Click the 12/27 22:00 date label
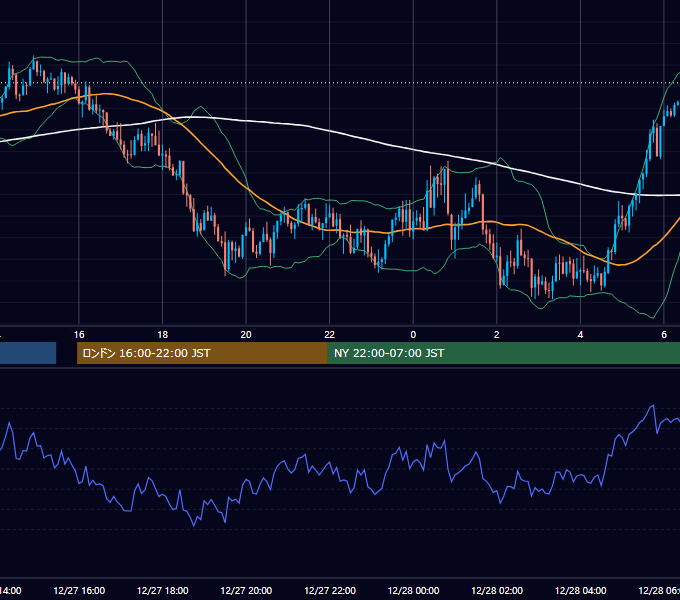Viewport: 680px width, 600px height. 330,590
